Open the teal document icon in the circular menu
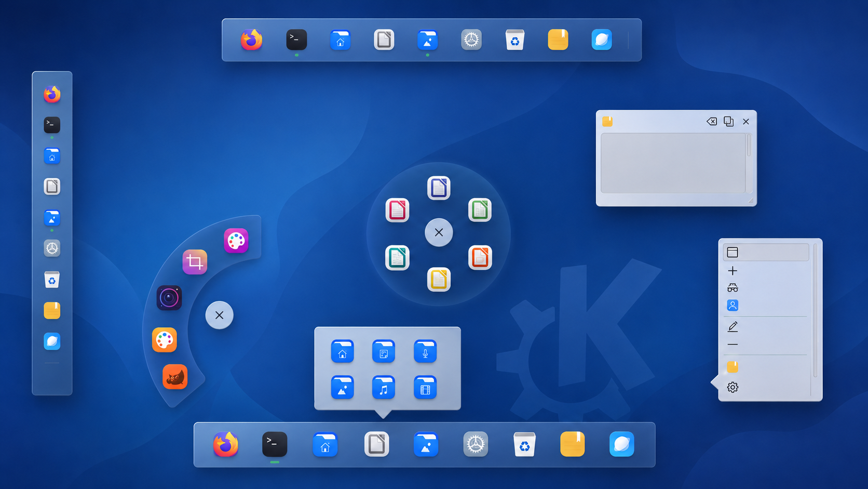The image size is (868, 489). (397, 258)
